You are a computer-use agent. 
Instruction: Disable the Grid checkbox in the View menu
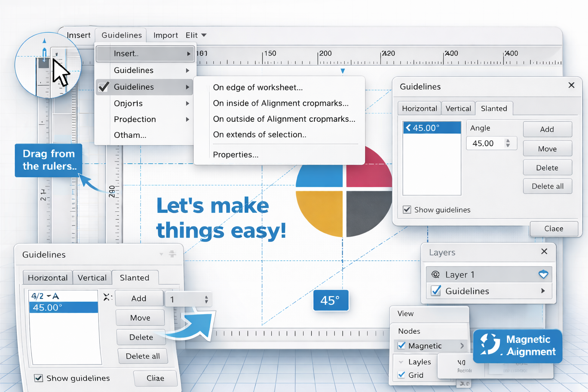click(401, 375)
